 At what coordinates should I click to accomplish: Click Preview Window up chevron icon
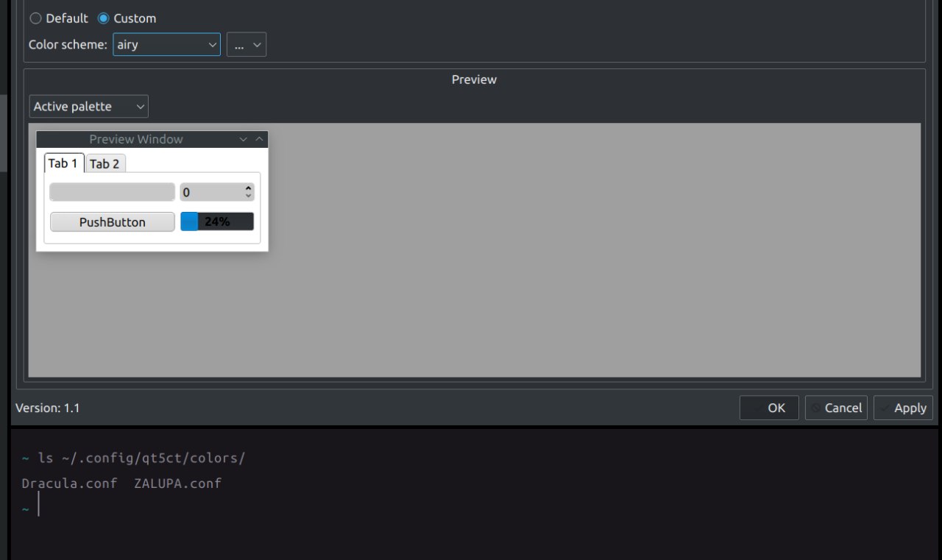tap(259, 139)
